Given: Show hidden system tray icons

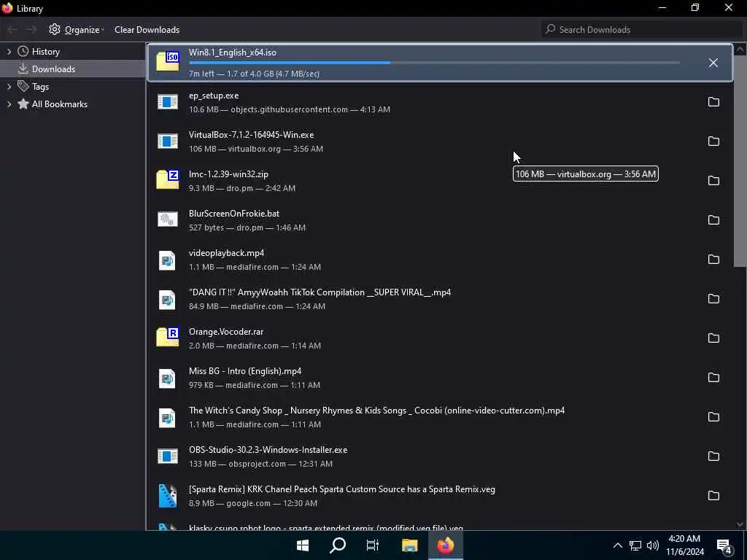Looking at the screenshot, I should tap(617, 545).
